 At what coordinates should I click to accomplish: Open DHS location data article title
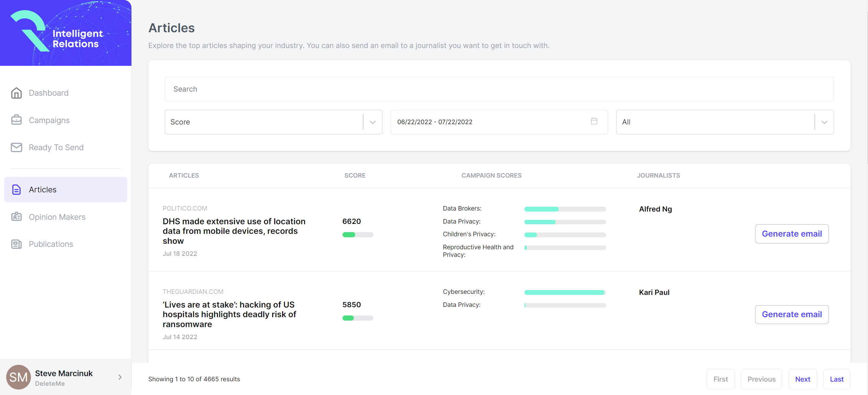click(x=234, y=231)
